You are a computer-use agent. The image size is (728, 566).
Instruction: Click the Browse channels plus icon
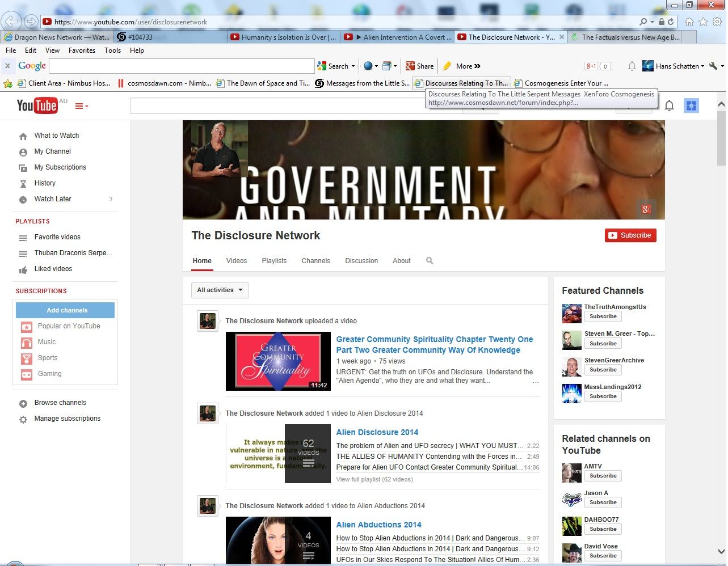tap(23, 403)
